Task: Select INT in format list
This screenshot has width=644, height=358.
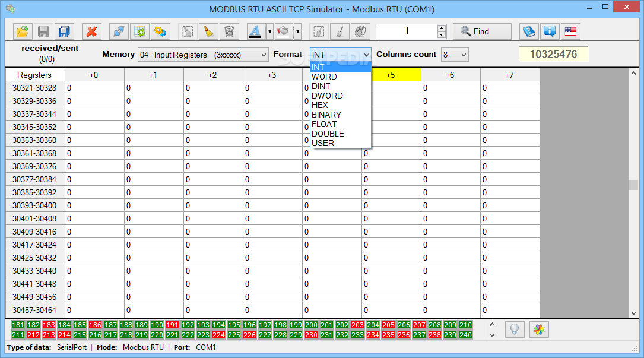Action: 341,67
